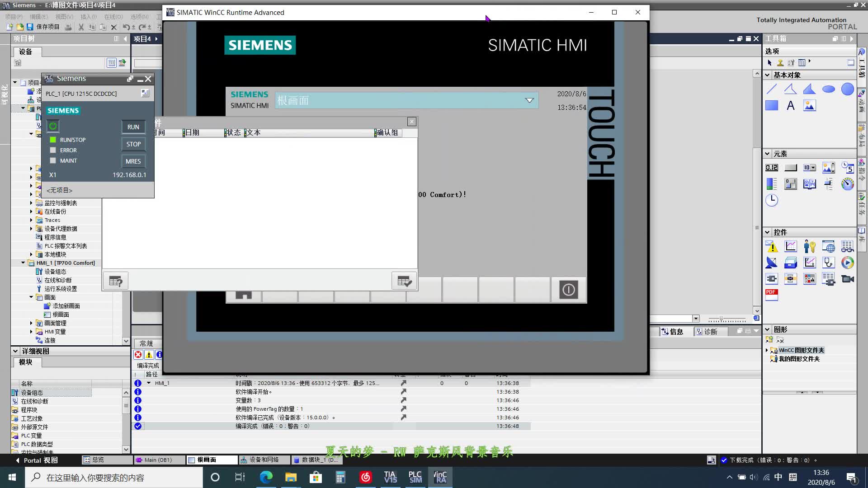Viewport: 868px width, 488px height.
Task: Select the HTML browser control
Action: [828, 247]
